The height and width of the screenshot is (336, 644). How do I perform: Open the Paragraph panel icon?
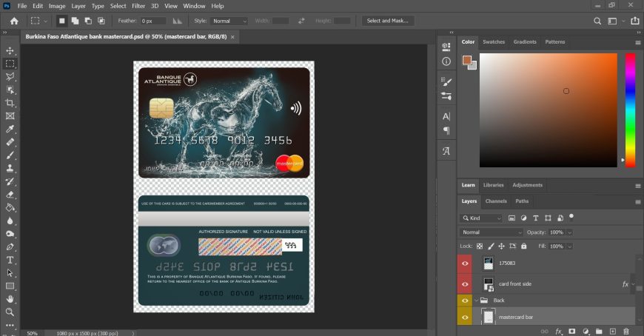pyautogui.click(x=446, y=130)
